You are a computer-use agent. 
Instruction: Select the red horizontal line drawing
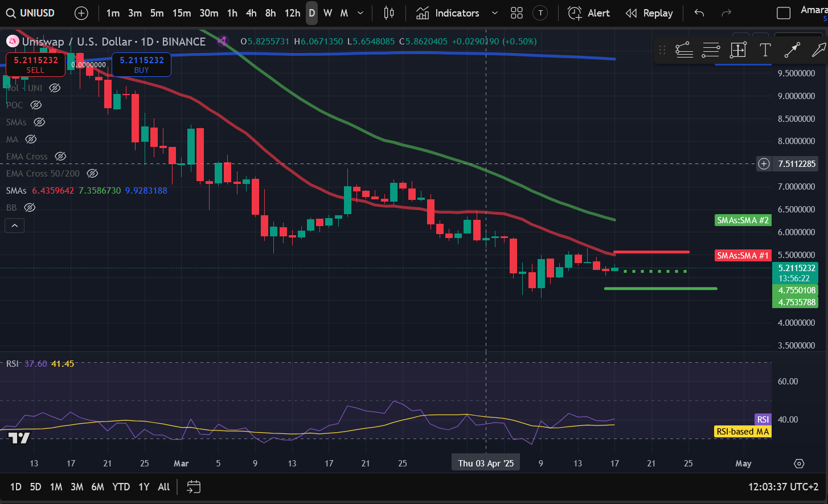(x=651, y=252)
